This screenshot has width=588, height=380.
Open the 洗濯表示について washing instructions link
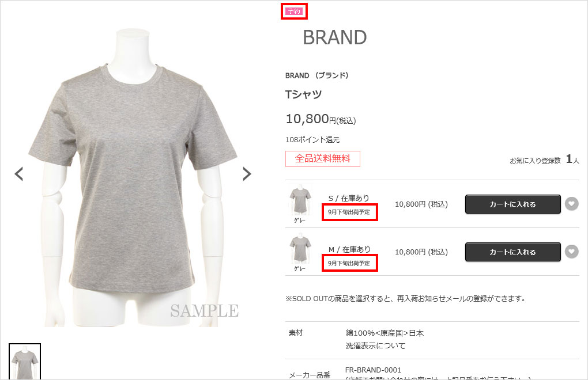point(375,345)
